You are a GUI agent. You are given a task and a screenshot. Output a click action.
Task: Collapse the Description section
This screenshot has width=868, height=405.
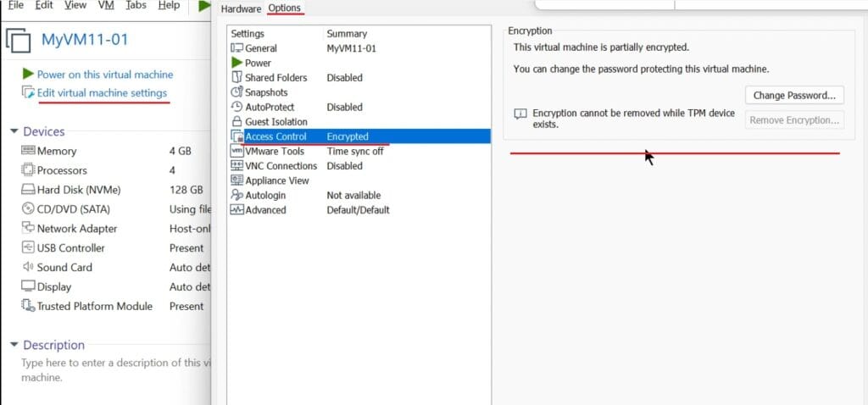tap(14, 345)
